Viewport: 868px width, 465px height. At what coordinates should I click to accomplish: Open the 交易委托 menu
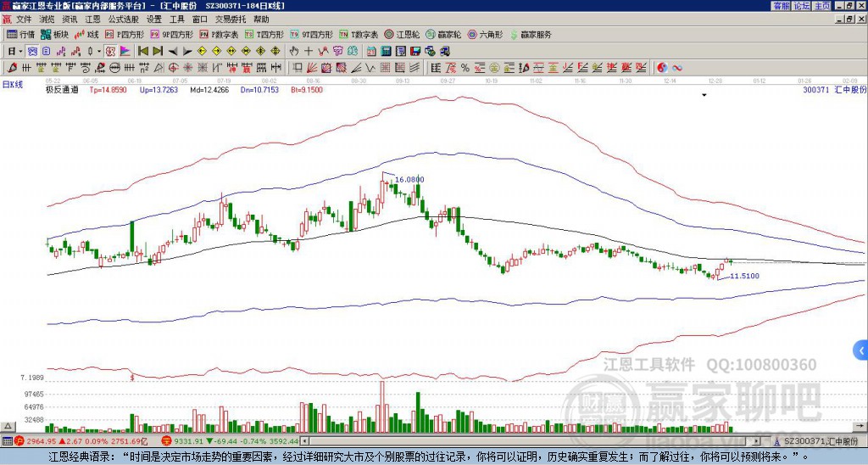[231, 20]
